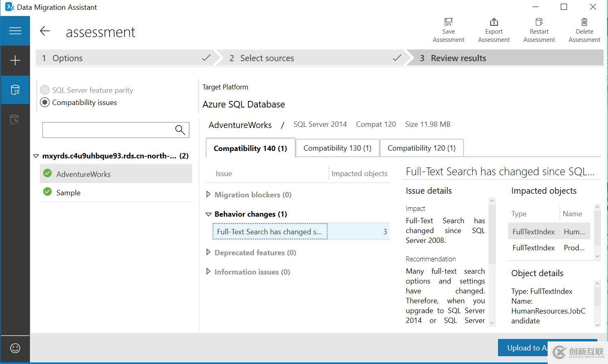Viewport: 608px width, 364px height.
Task: Select SQL Server feature parity radio button
Action: point(45,90)
